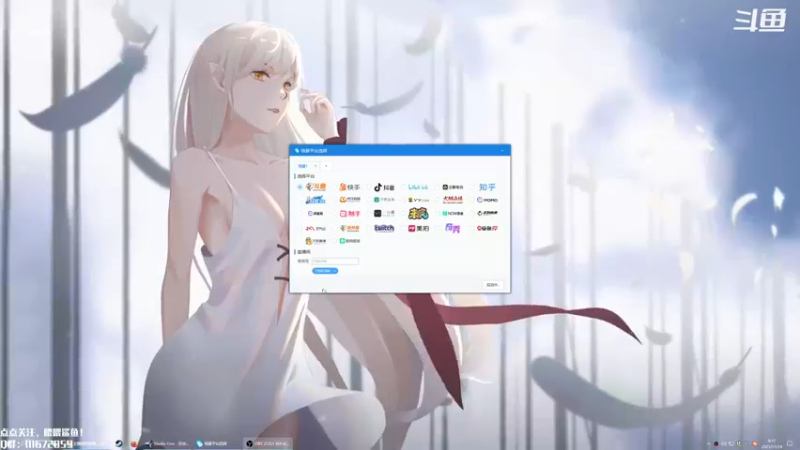
Task: Select the 来疯 radio button
Action: click(x=403, y=213)
